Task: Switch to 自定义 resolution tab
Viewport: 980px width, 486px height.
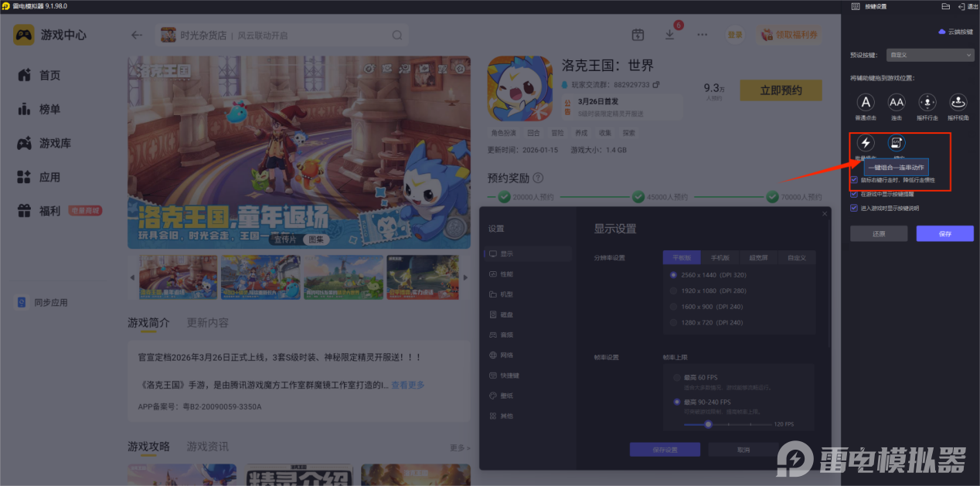Action: 796,257
